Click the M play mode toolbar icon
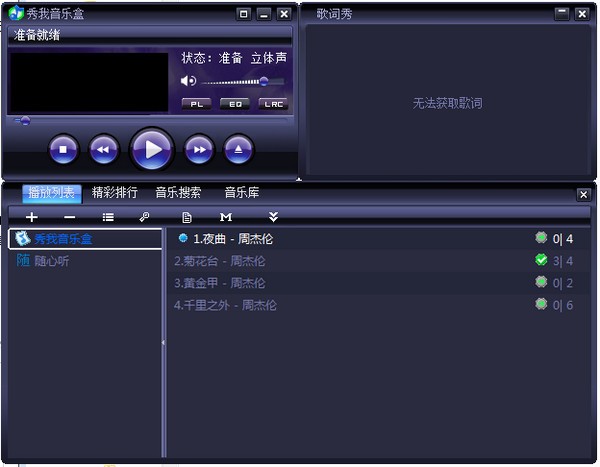This screenshot has width=600, height=467. [226, 217]
